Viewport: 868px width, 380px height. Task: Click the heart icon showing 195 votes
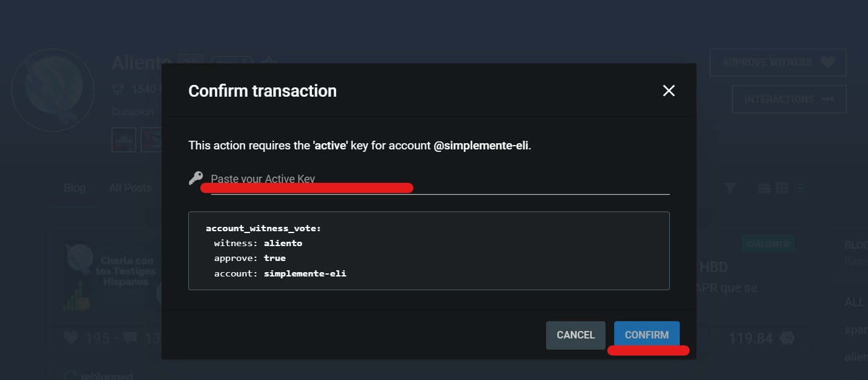[x=72, y=338]
